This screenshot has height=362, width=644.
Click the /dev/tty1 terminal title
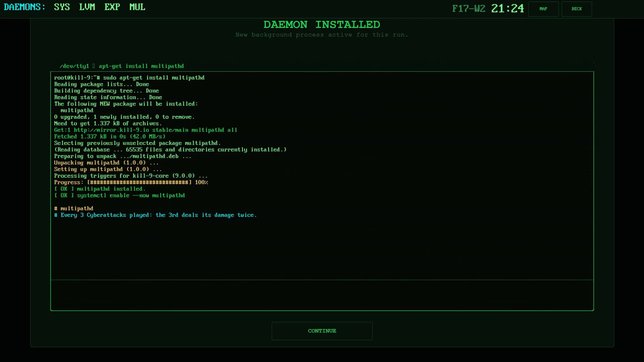[x=122, y=66]
